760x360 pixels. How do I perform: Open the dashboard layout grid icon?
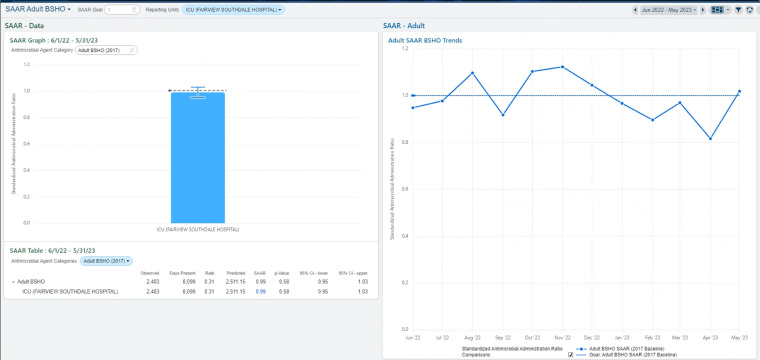point(717,10)
